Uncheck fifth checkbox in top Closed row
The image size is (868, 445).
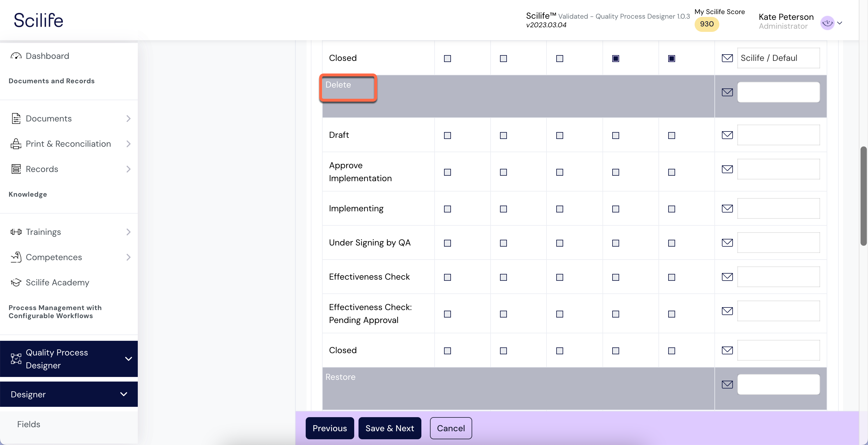[671, 58]
